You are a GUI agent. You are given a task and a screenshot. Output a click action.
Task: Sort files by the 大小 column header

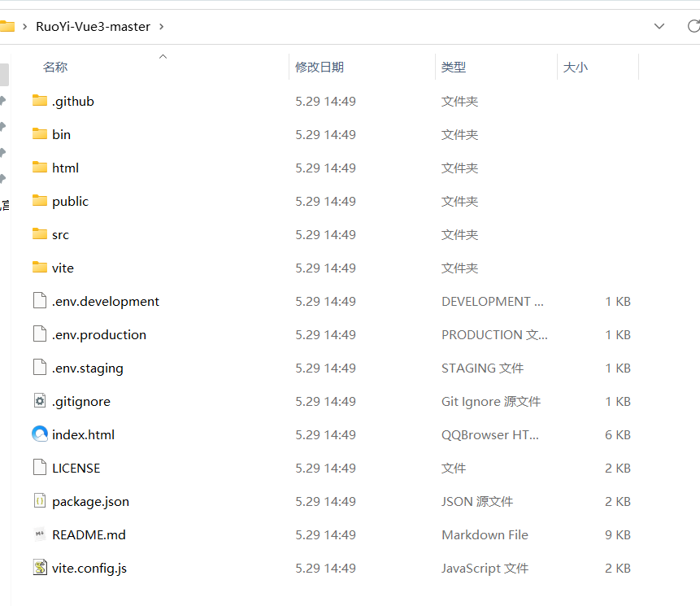pyautogui.click(x=576, y=67)
